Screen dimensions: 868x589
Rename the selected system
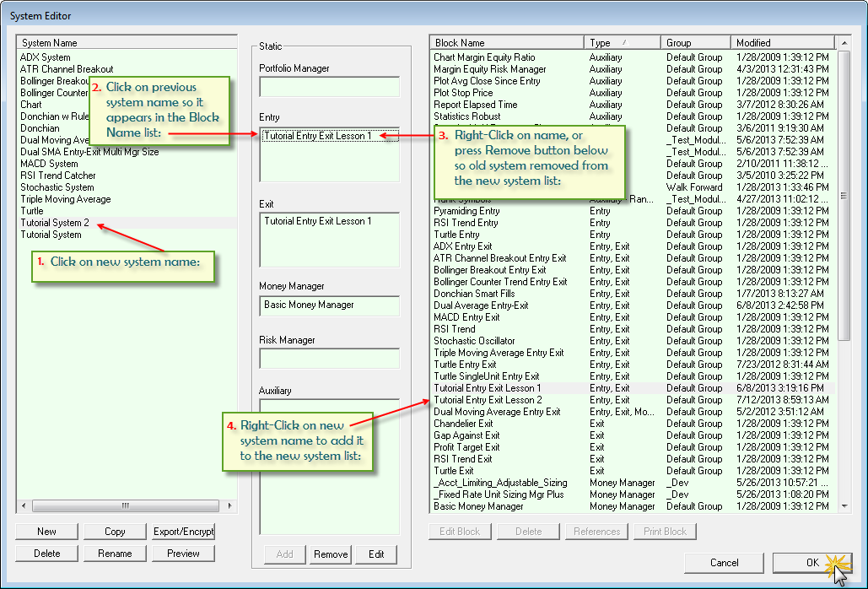pos(115,554)
